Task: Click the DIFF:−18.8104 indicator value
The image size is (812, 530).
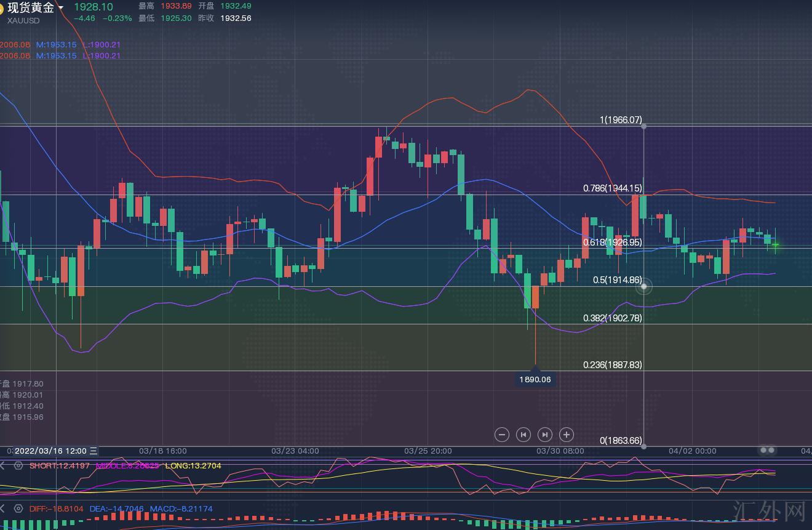Action: (x=56, y=508)
